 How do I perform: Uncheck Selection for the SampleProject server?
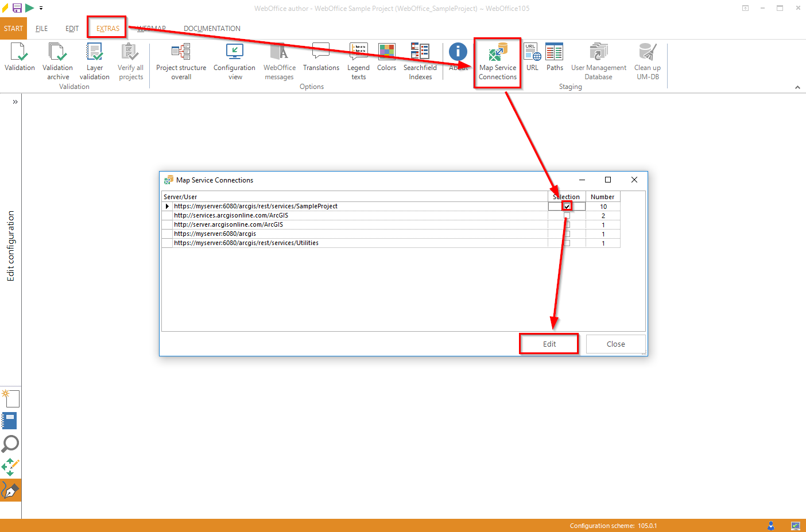tap(567, 206)
